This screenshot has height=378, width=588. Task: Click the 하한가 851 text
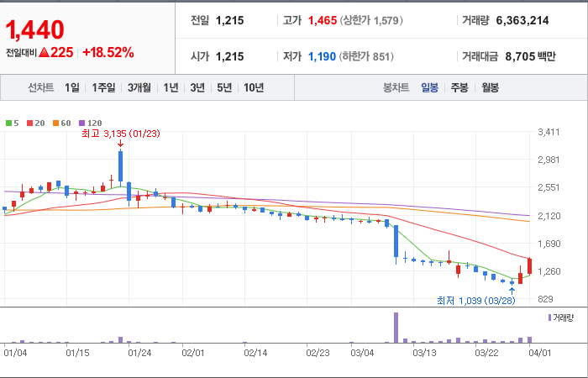click(366, 56)
